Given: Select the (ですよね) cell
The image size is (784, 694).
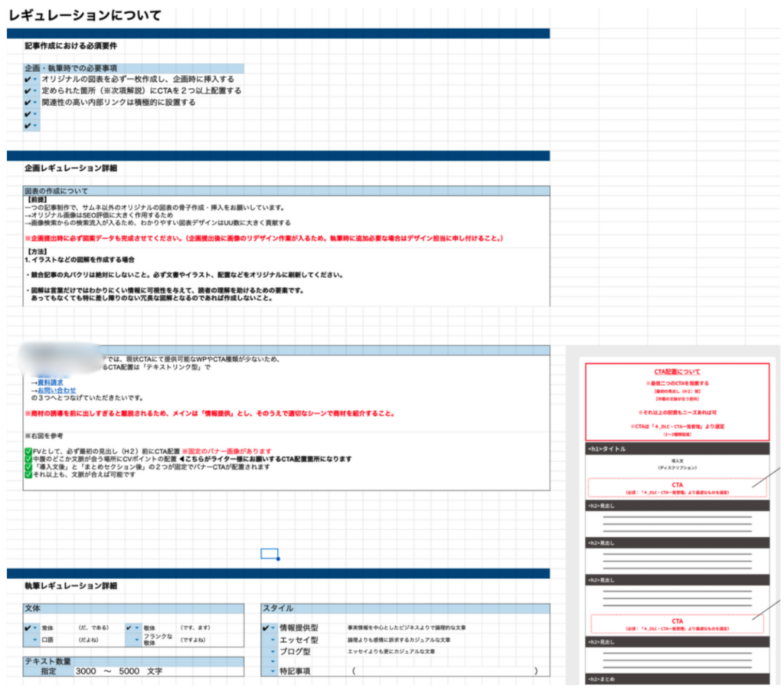Looking at the screenshot, I should [x=193, y=640].
